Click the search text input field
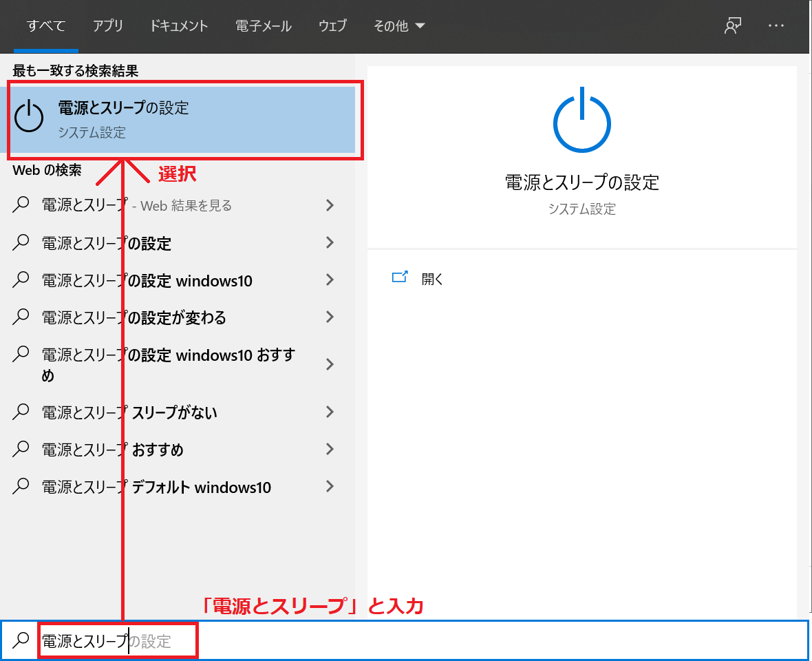This screenshot has width=812, height=661. [x=482, y=641]
